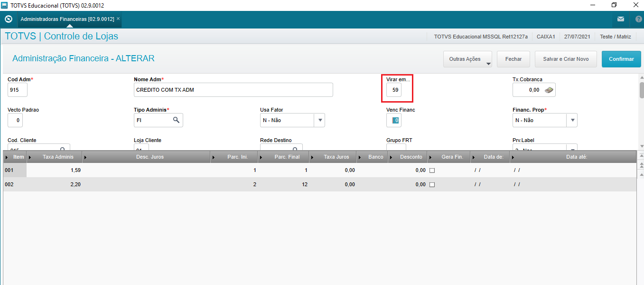
Task: Click the Nome Adm text field
Action: [x=233, y=90]
